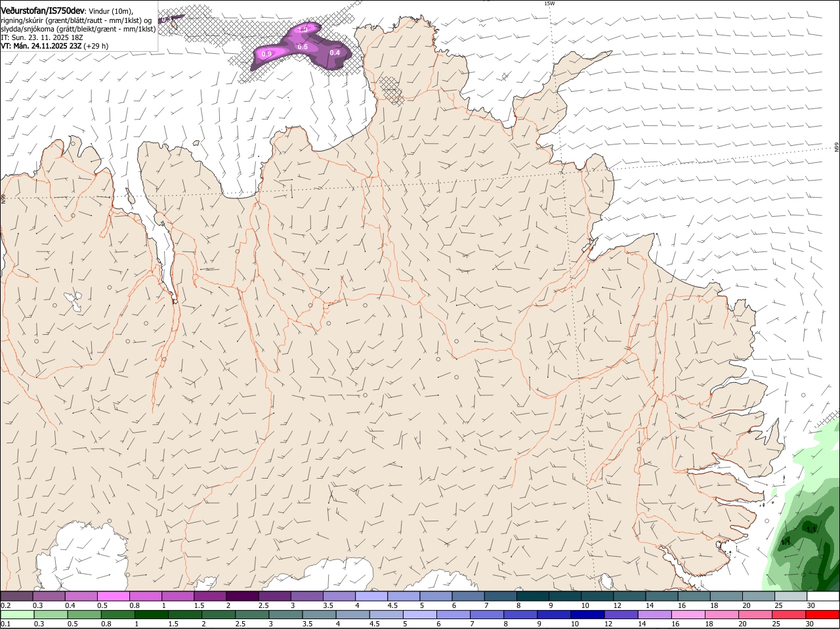Viewport: 840px width, 629px height.
Task: Click the 0.4 snowfall value label
Action: (335, 53)
